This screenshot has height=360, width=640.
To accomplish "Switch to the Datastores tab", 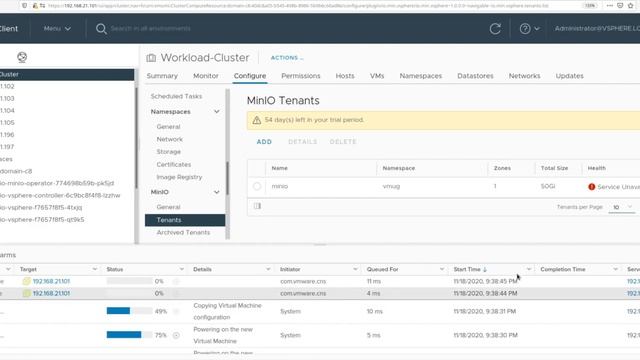I will click(475, 76).
